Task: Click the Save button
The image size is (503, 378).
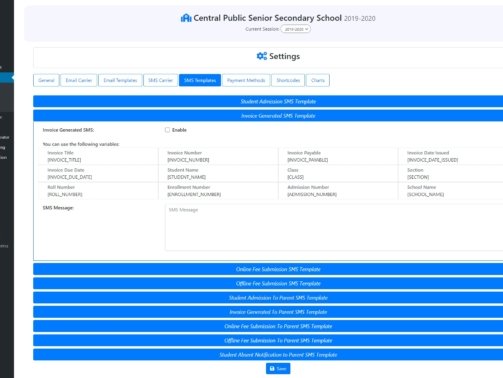Action: (x=278, y=369)
